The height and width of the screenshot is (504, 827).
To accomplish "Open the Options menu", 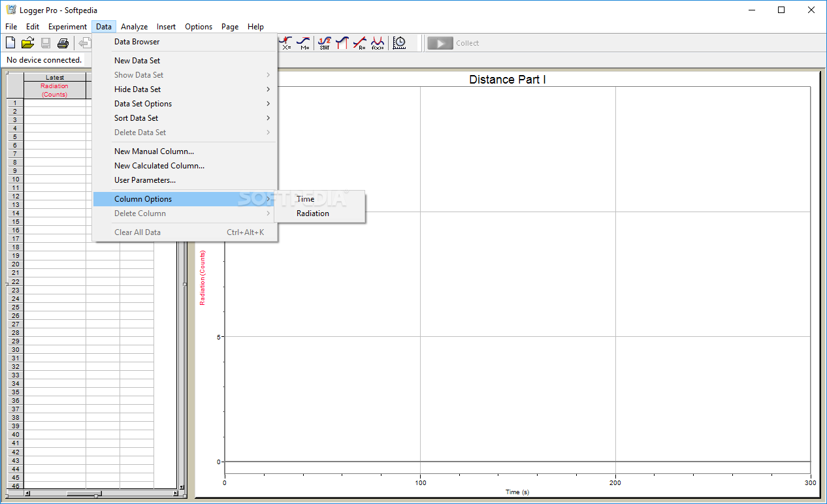I will click(199, 27).
